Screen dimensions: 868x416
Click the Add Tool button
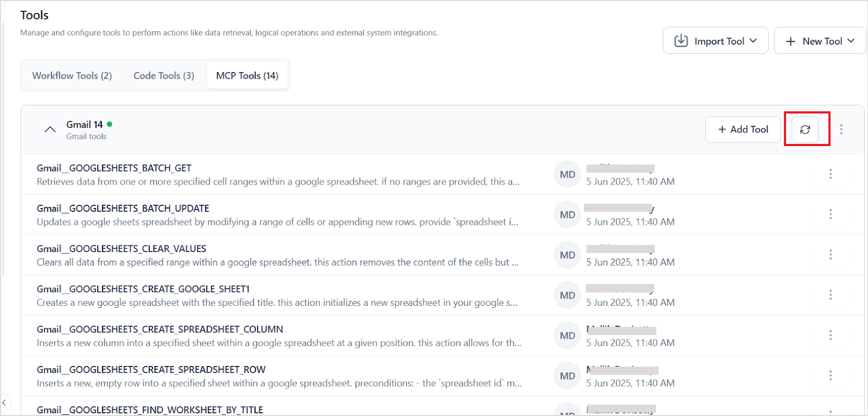pos(743,129)
